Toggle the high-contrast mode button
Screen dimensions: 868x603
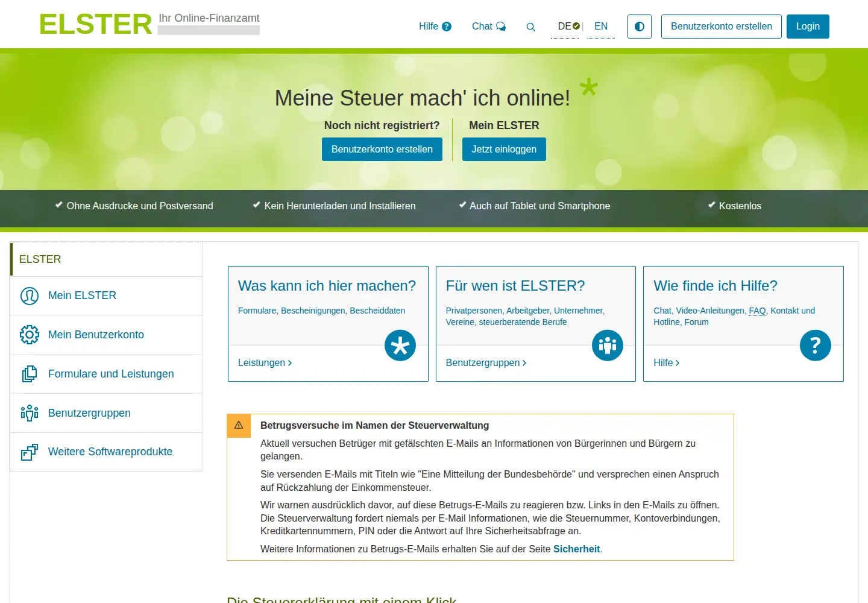[640, 27]
